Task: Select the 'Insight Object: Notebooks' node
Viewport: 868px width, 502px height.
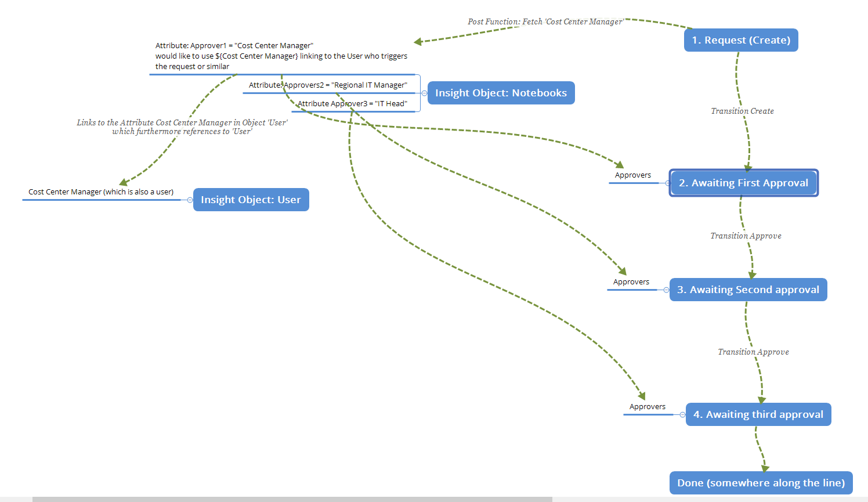Action: coord(501,93)
